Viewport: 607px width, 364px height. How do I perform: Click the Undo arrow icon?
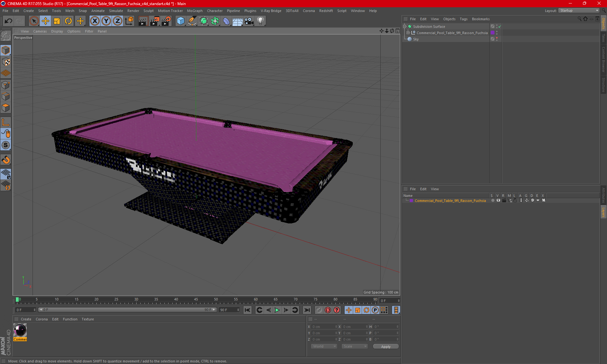click(x=9, y=21)
